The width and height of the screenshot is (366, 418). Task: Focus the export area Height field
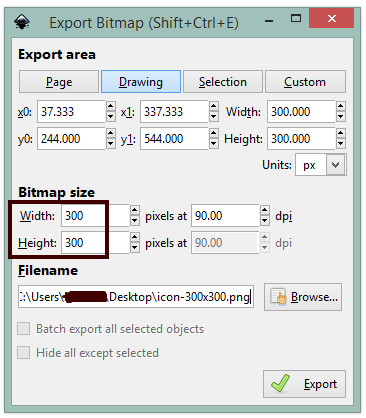click(x=301, y=139)
